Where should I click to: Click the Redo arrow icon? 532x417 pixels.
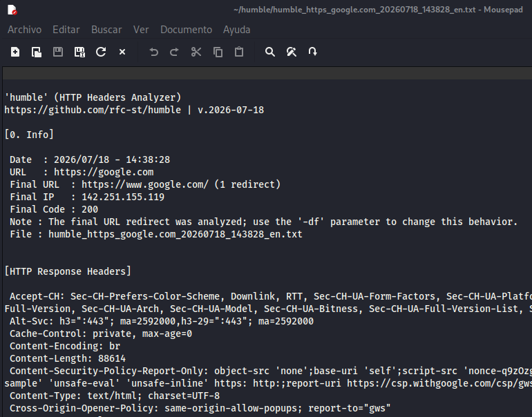pos(174,52)
